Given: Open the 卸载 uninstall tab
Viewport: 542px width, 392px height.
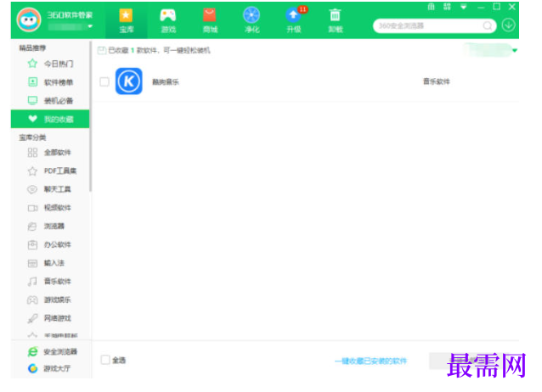Looking at the screenshot, I should (335, 20).
